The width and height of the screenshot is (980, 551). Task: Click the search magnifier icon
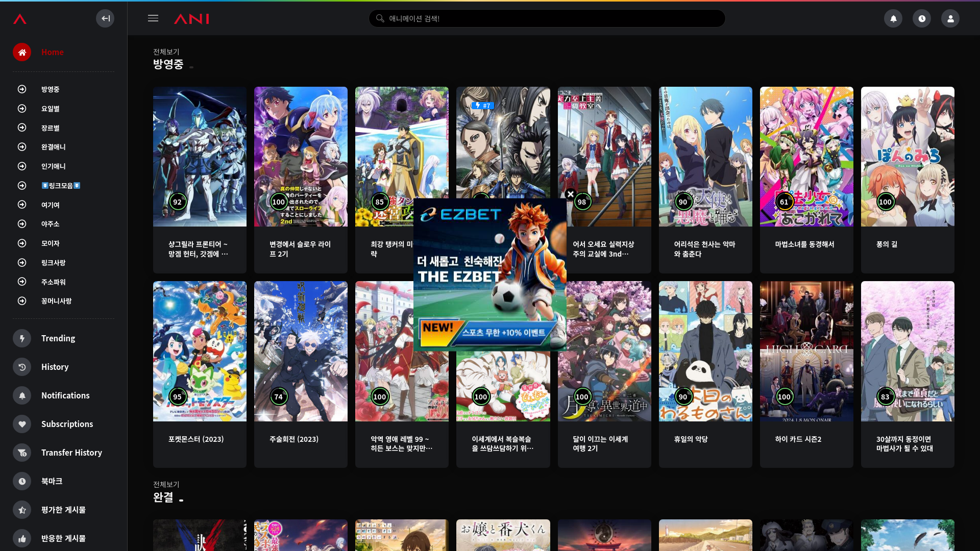(380, 18)
